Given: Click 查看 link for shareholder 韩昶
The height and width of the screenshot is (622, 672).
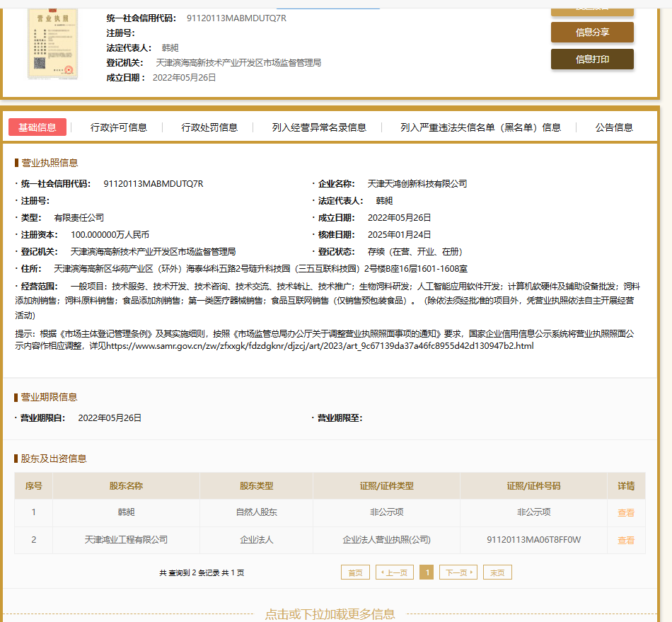Looking at the screenshot, I should 626,512.
